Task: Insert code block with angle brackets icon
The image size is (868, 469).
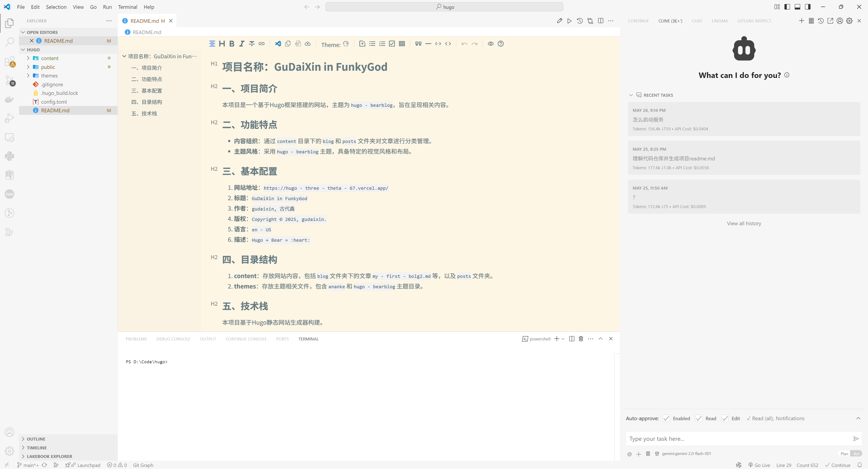Action: pos(448,44)
